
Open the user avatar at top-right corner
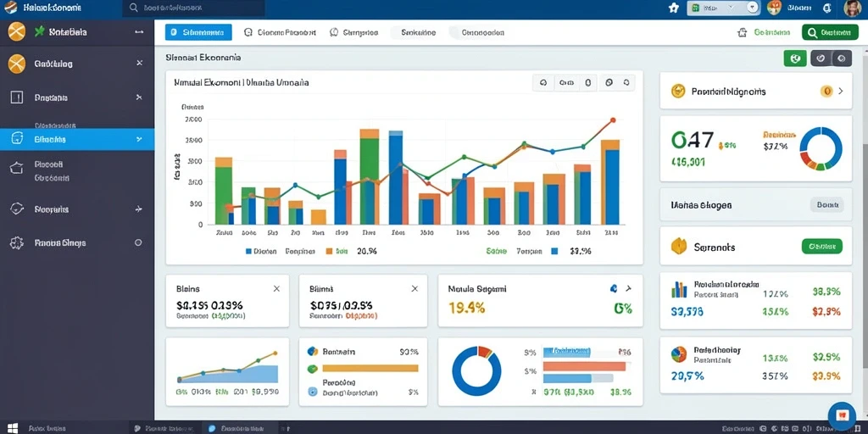853,8
